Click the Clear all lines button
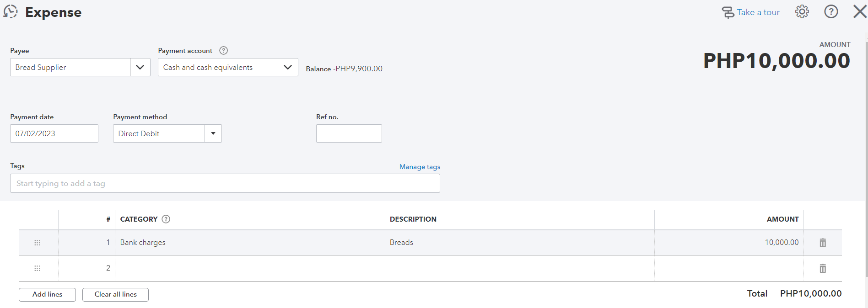The height and width of the screenshot is (308, 868). pos(115,295)
